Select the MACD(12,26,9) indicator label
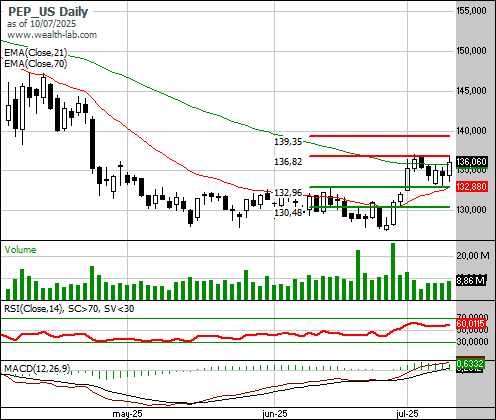This screenshot has height=420, width=496. pyautogui.click(x=37, y=369)
